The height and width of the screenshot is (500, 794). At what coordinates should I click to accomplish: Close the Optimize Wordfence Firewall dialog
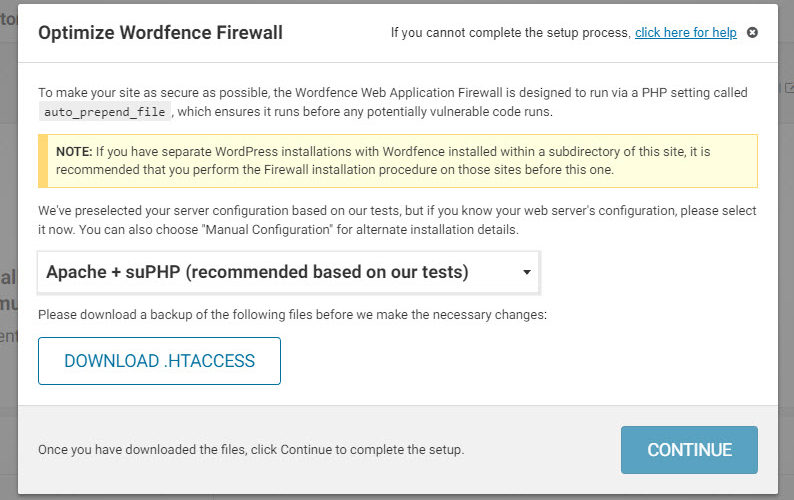point(752,33)
